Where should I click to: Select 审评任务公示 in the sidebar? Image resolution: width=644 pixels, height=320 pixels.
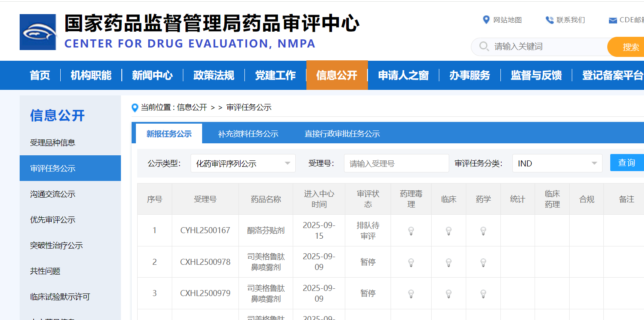[70, 168]
